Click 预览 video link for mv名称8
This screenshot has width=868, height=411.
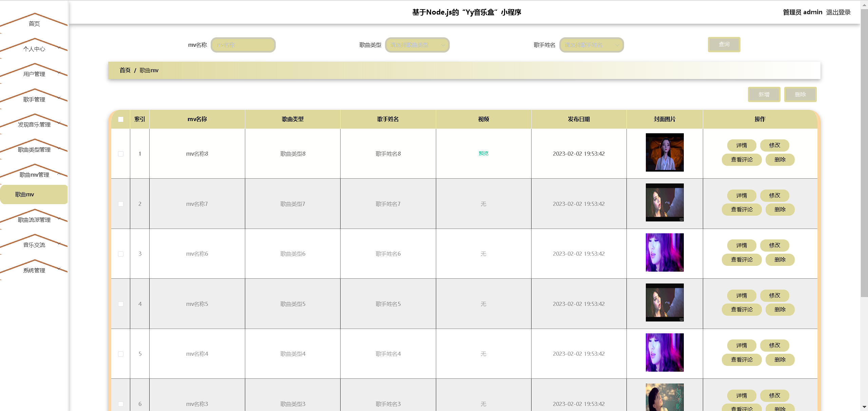[483, 153]
